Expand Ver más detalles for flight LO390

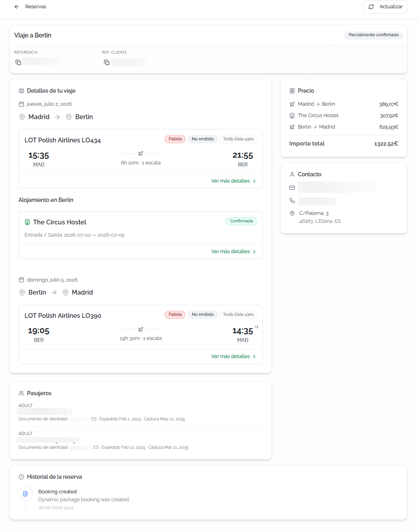click(x=234, y=357)
